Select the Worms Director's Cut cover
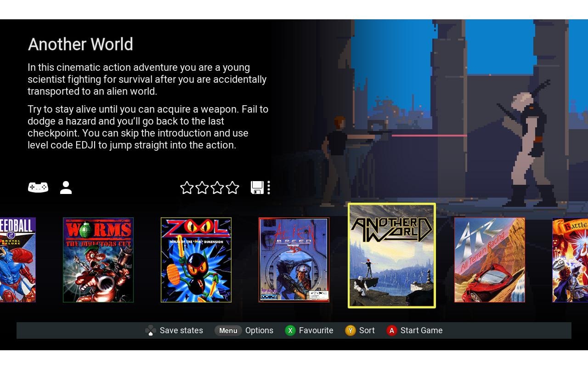The height and width of the screenshot is (370, 588). (x=98, y=260)
